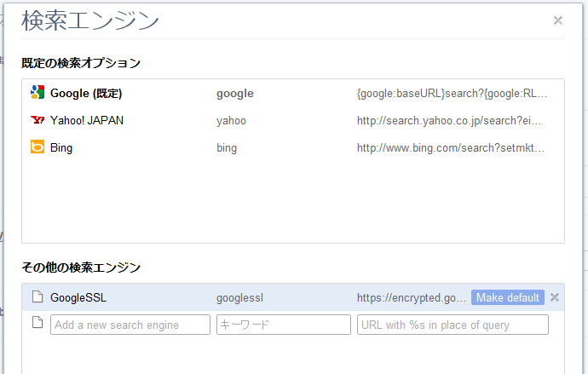Click the GoogleSSL page icon
The height and width of the screenshot is (374, 588).
tap(37, 296)
